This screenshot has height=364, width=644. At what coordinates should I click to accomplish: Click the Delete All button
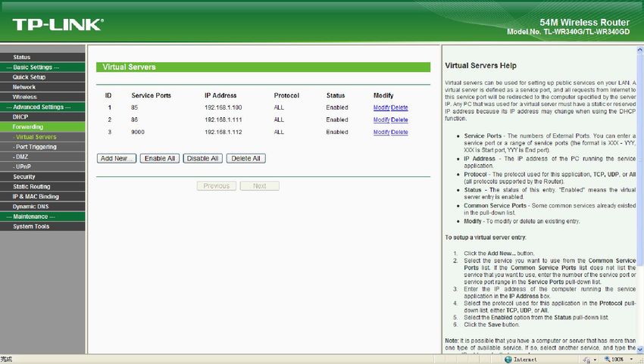click(x=245, y=158)
